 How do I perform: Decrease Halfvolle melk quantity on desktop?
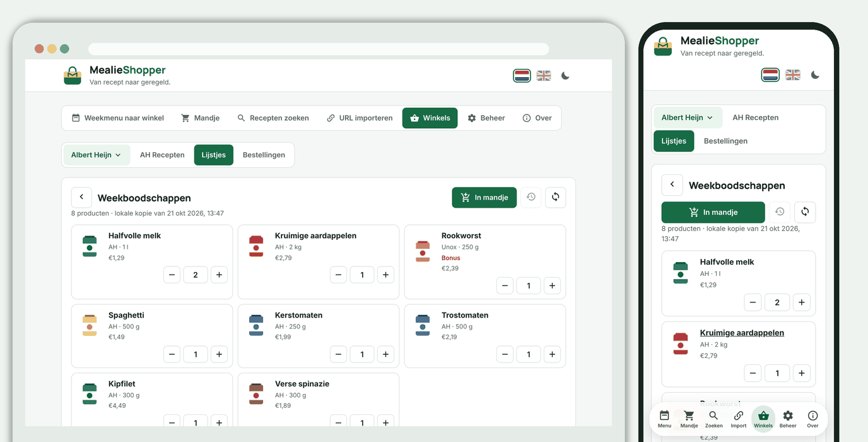click(x=172, y=275)
